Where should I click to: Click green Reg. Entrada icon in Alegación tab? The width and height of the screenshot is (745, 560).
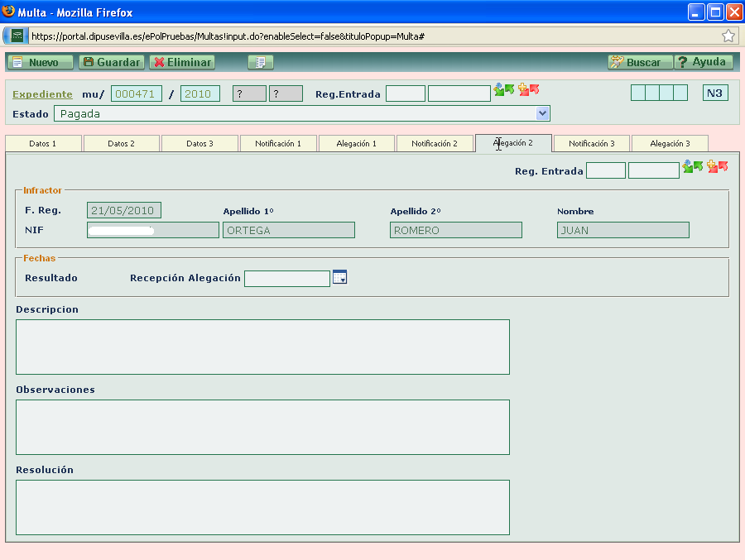click(693, 167)
